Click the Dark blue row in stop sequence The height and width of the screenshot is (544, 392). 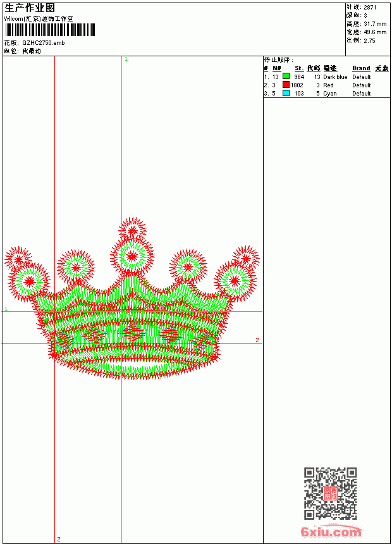coord(326,77)
